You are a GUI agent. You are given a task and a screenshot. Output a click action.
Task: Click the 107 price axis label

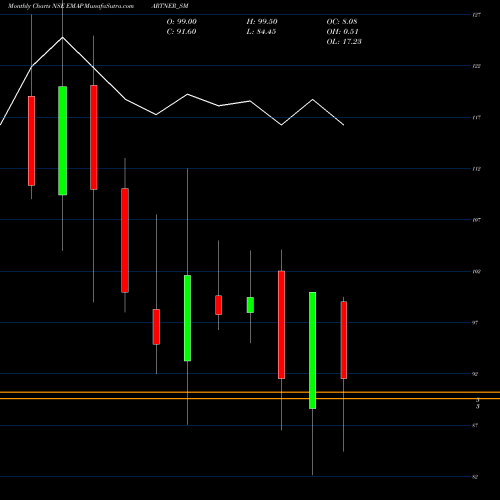[x=476, y=220]
